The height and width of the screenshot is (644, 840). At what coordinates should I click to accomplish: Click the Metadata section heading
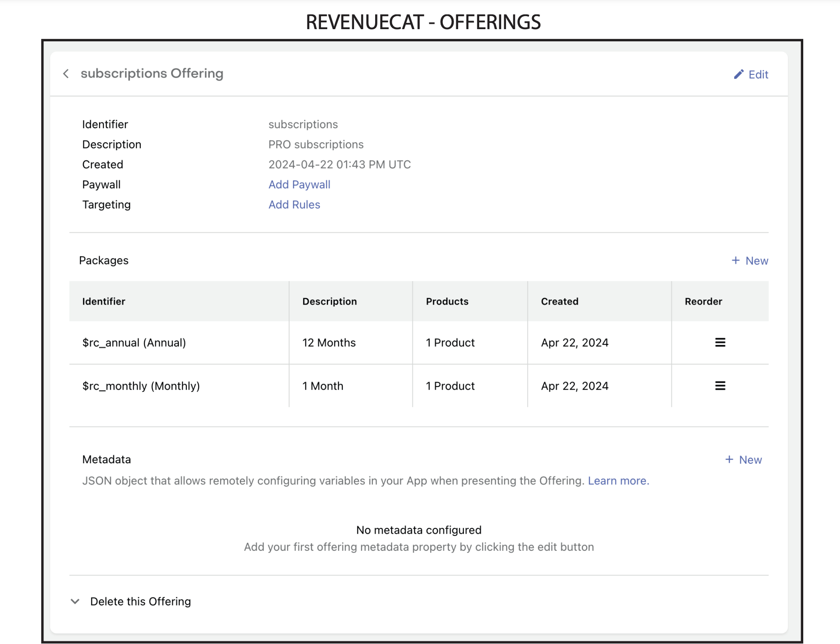tap(107, 460)
